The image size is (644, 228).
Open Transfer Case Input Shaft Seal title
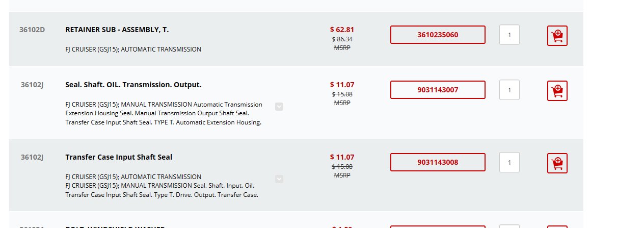pos(119,157)
